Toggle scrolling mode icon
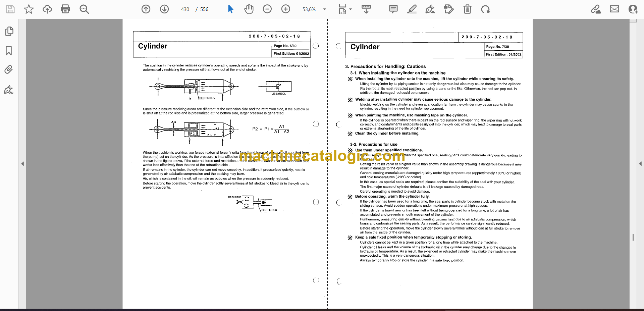 [x=366, y=9]
